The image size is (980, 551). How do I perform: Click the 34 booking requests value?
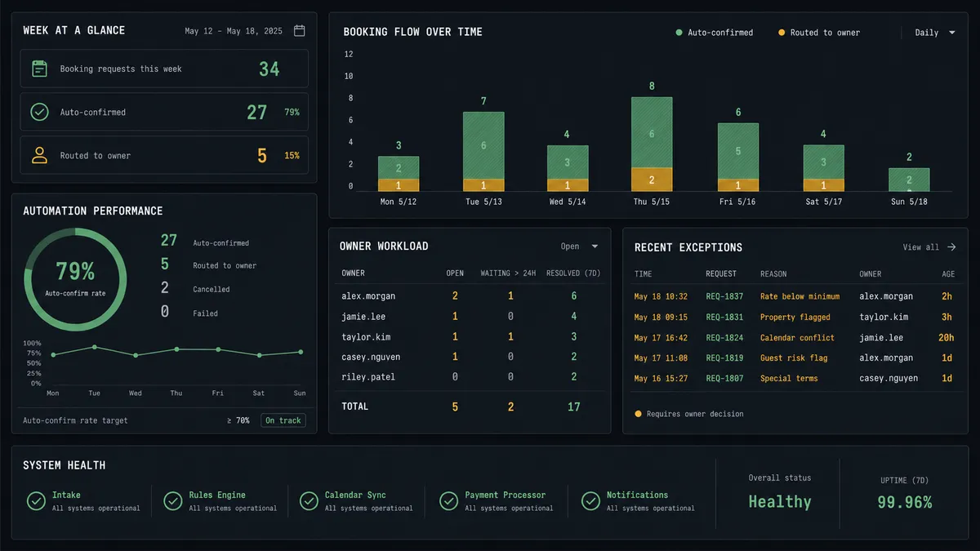coord(269,69)
